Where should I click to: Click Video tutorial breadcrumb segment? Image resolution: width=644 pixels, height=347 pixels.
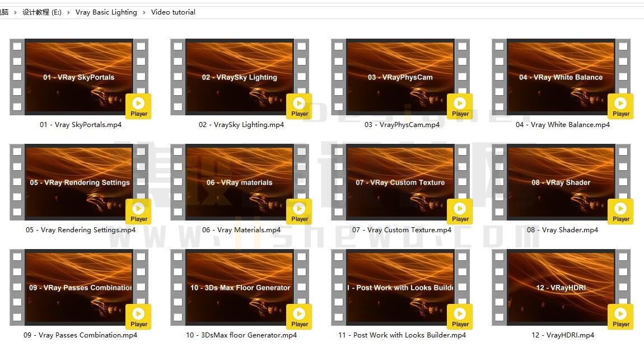click(173, 12)
